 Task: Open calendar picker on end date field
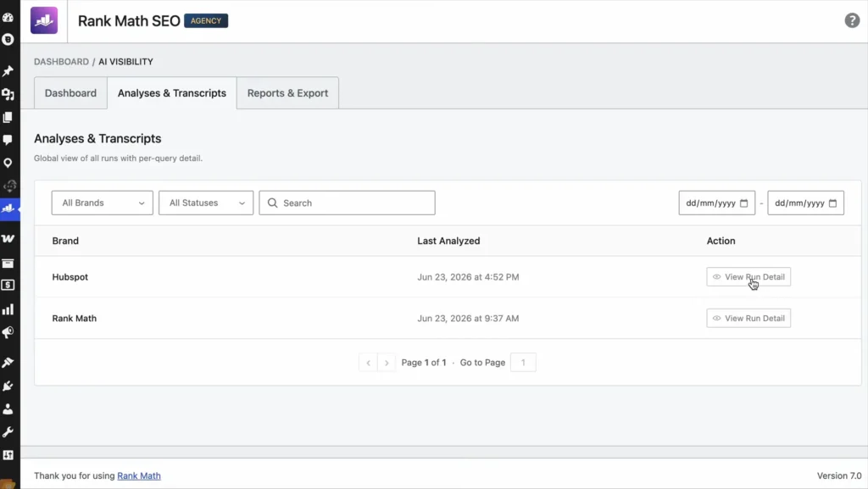(832, 203)
